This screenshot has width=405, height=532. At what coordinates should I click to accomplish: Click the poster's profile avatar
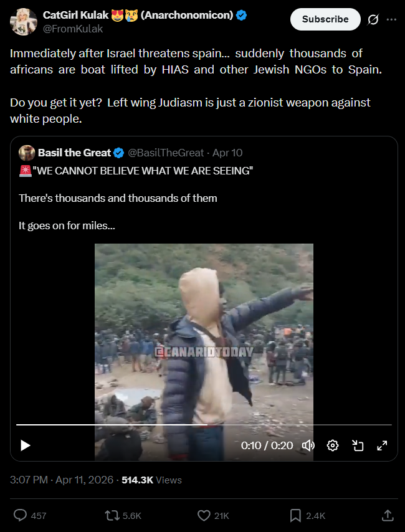pos(22,22)
